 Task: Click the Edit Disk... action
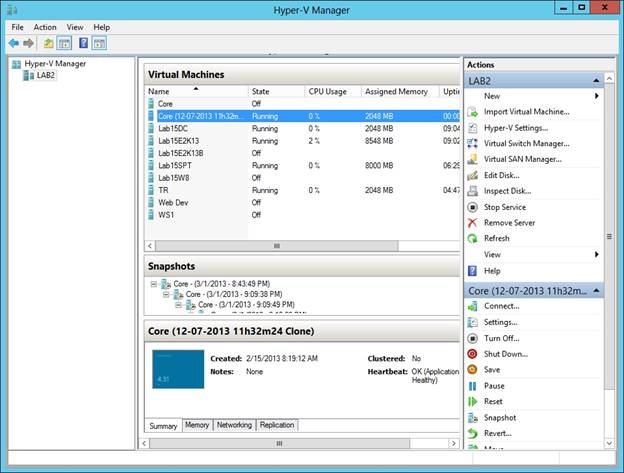click(x=501, y=175)
